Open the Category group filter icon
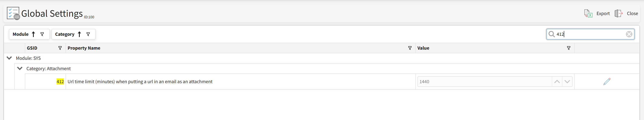 [88, 34]
